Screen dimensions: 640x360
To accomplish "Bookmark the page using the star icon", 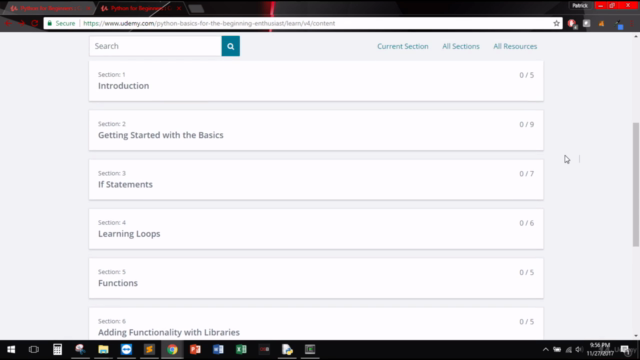I will pos(556,23).
